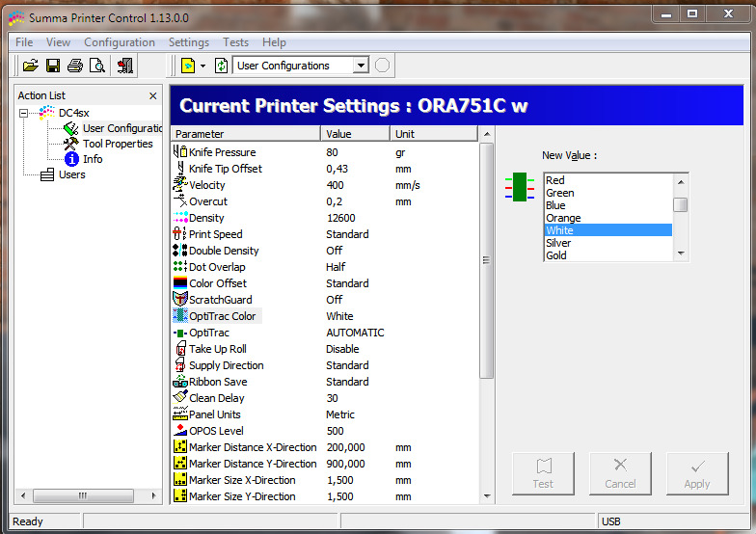Click the OptiTrac row icon
Screen dimensions: 756x534
pyautogui.click(x=179, y=334)
